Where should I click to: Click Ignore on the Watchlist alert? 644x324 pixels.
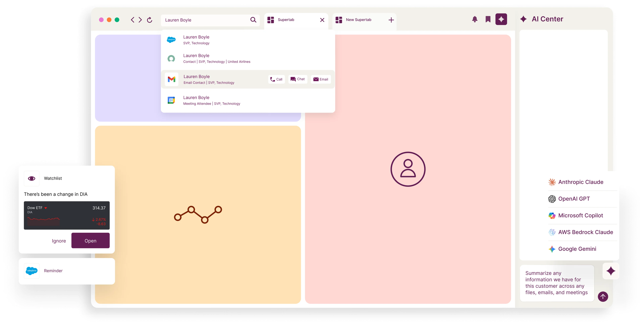(x=59, y=241)
